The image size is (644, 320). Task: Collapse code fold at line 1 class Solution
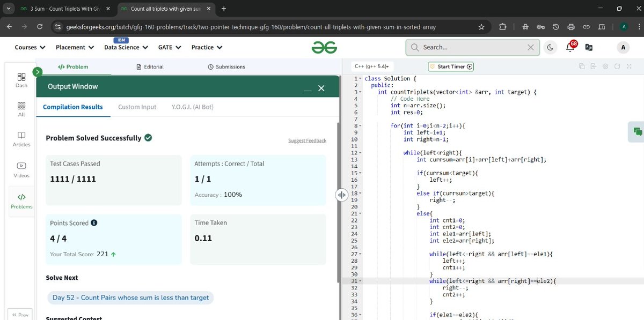pyautogui.click(x=361, y=79)
